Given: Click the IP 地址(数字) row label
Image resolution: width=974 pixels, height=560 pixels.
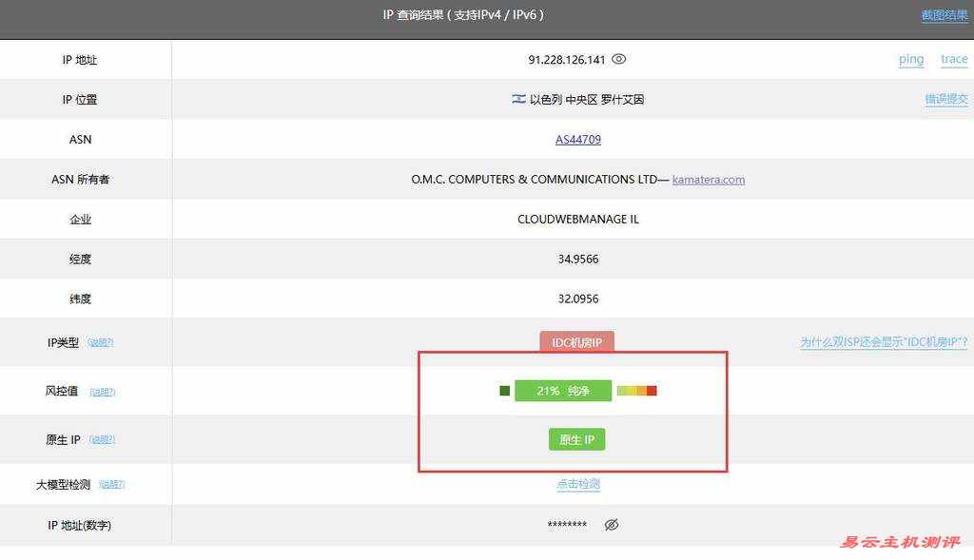Looking at the screenshot, I should pos(80,525).
